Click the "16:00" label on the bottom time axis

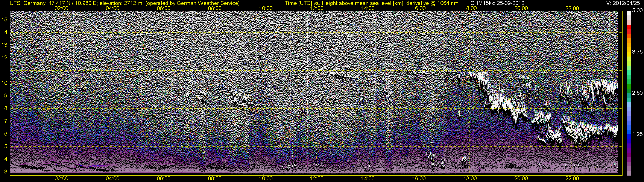419,179
